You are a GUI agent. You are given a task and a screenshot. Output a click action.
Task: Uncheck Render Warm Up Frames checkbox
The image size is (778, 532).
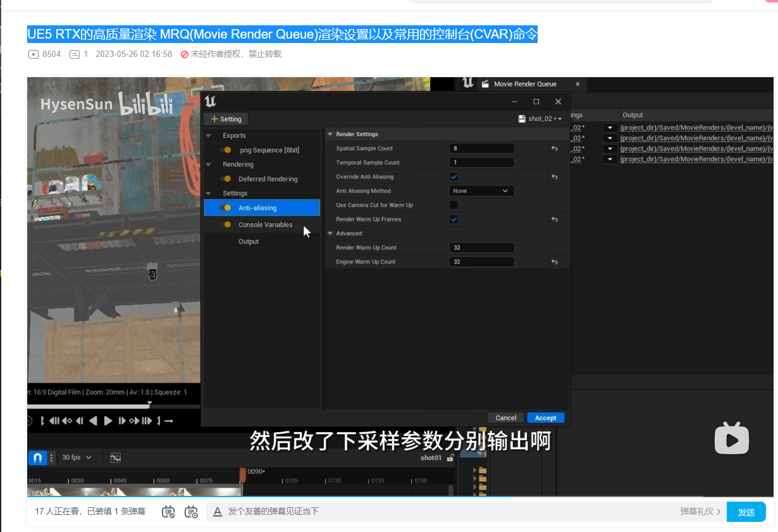pos(454,219)
